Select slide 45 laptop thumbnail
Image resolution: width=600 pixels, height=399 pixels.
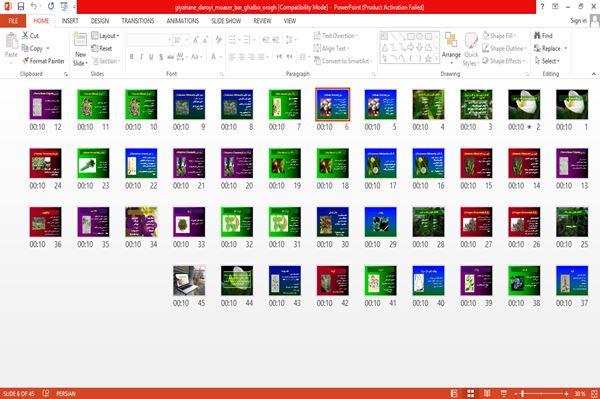(x=189, y=281)
